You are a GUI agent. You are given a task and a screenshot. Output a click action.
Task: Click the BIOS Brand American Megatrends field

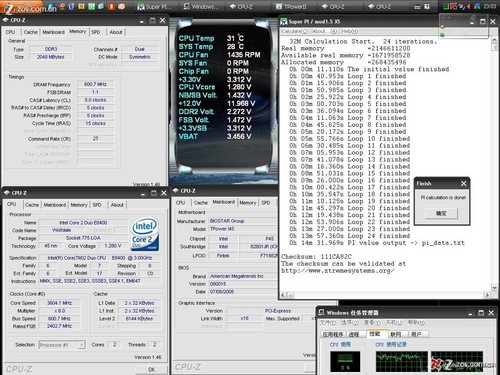[243, 276]
